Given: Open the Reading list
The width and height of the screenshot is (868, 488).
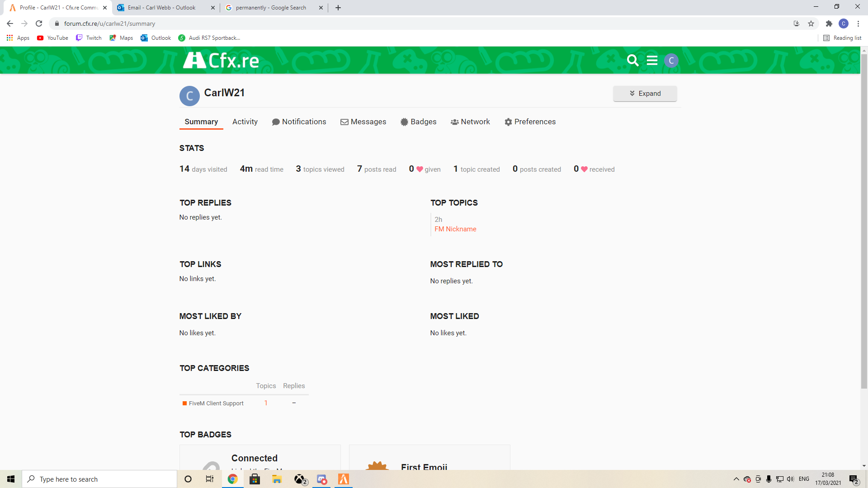Looking at the screenshot, I should 843,38.
